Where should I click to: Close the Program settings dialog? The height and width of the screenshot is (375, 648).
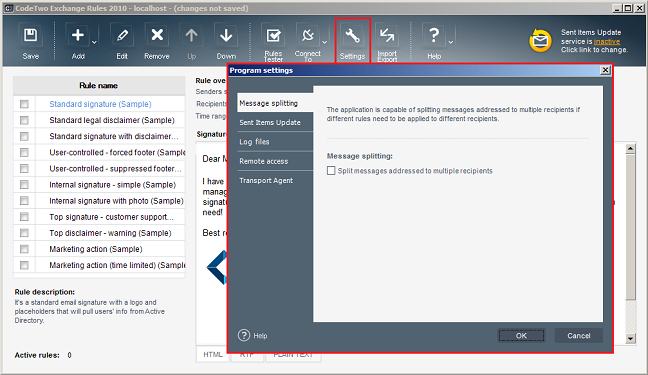605,70
